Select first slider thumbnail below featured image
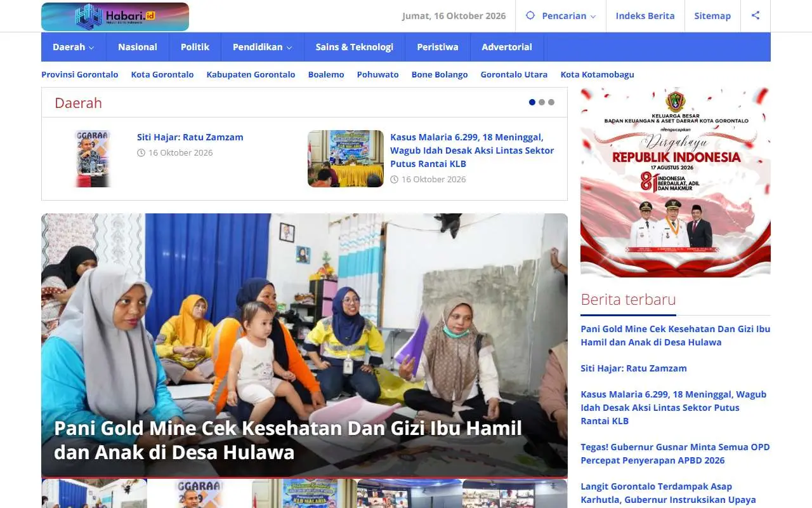812x508 pixels. (94, 493)
